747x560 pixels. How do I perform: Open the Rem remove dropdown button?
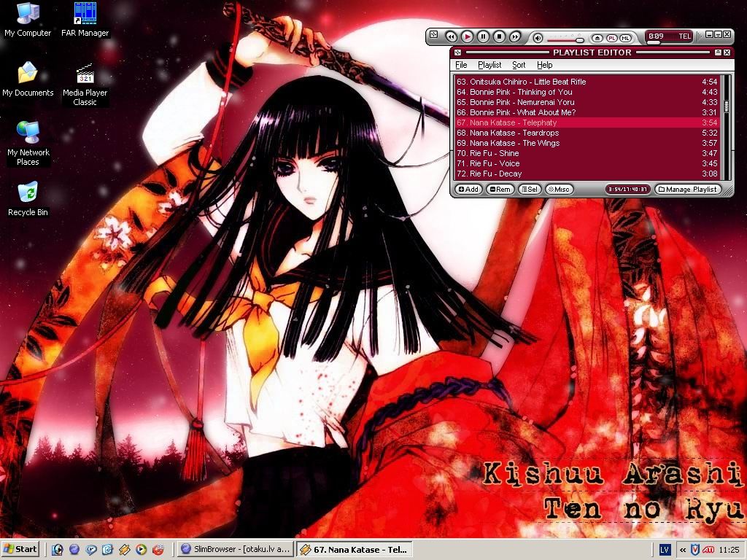pyautogui.click(x=500, y=189)
